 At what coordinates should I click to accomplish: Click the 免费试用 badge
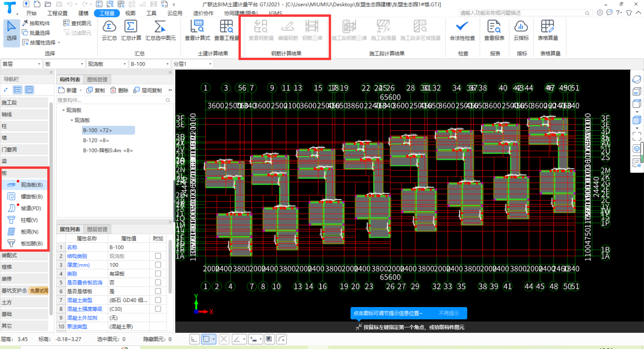pyautogui.click(x=39, y=291)
